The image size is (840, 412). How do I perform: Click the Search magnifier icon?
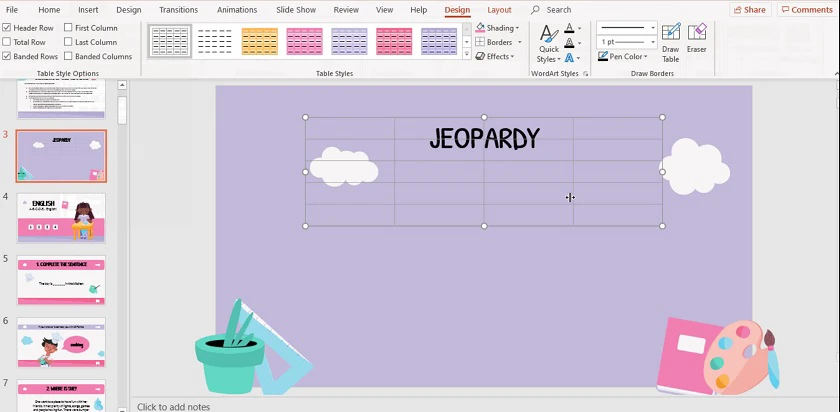tap(535, 10)
